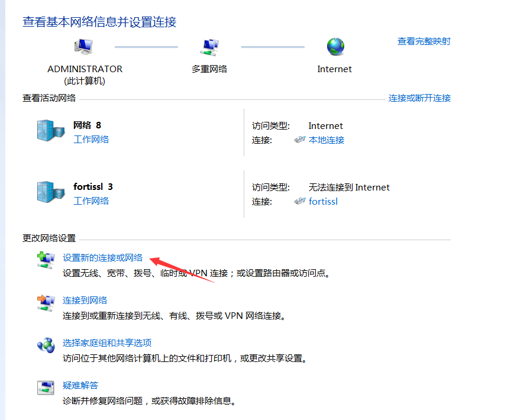511x420 pixels.
Task: Open the fortissl connection link
Action: coord(323,202)
